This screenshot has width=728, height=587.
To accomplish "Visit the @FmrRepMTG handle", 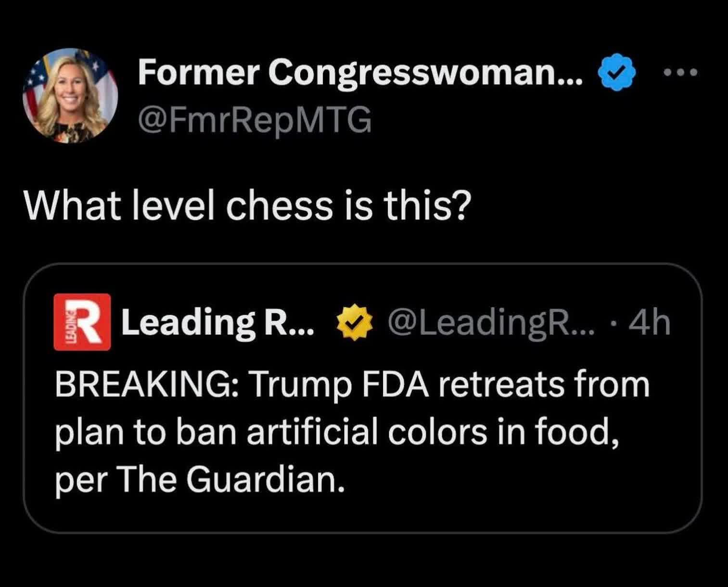I will pos(255,119).
